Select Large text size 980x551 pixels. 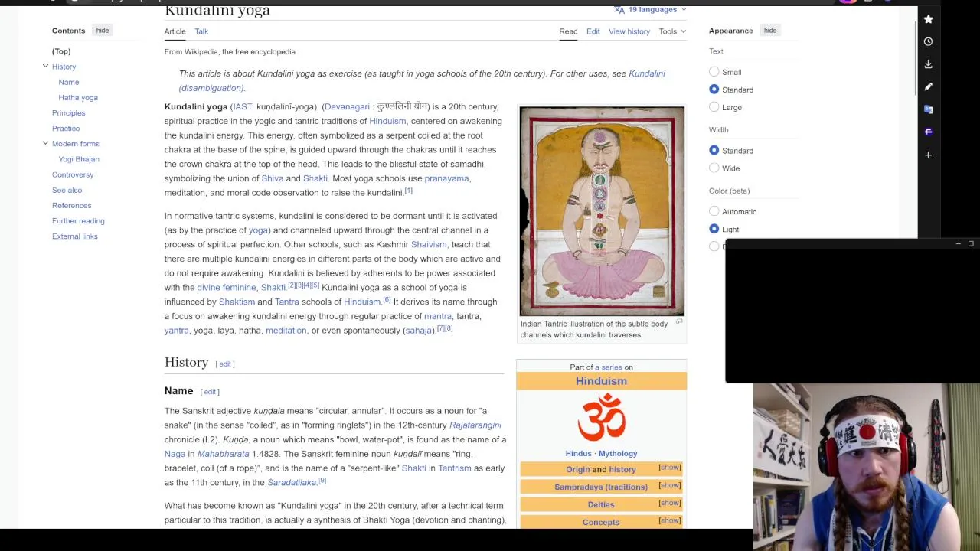(714, 107)
